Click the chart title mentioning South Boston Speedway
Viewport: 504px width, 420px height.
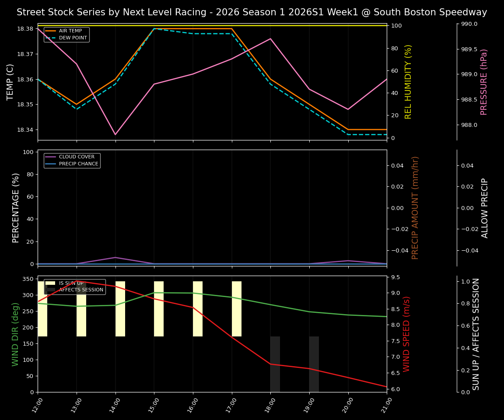pos(252,12)
